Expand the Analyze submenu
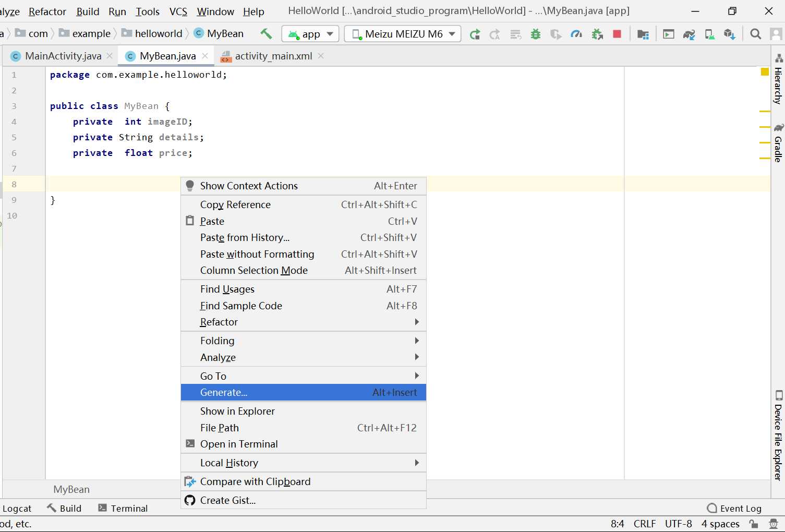Image resolution: width=785 pixels, height=532 pixels. point(304,357)
